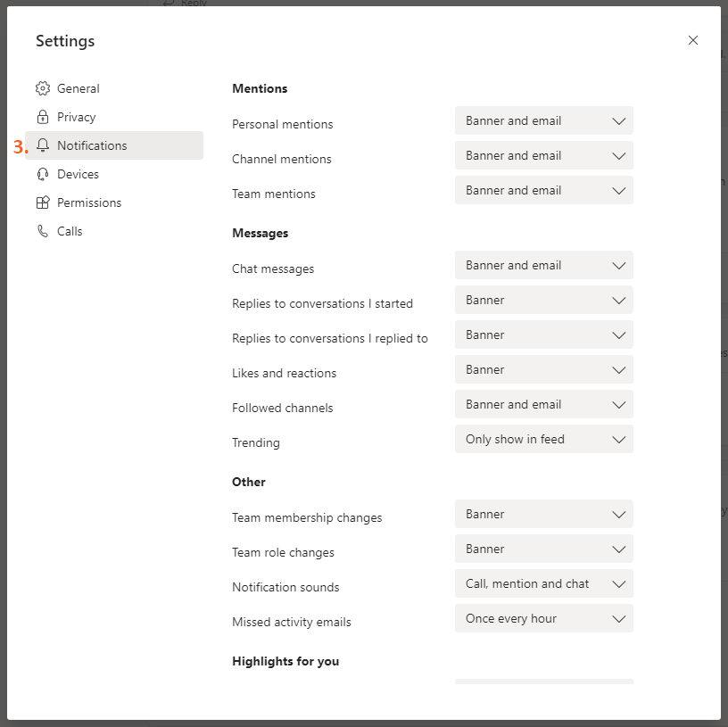Click the Privacy lock icon
The width and height of the screenshot is (728, 727).
point(42,117)
